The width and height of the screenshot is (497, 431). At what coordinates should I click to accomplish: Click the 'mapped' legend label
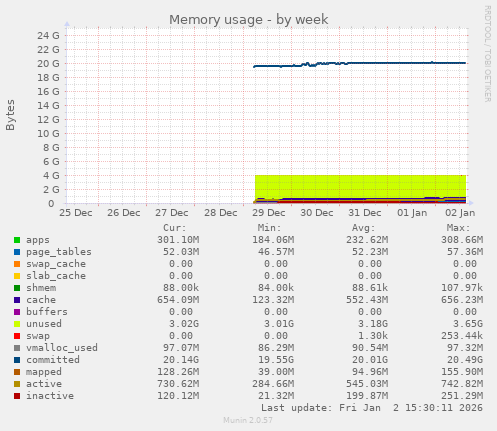click(44, 372)
